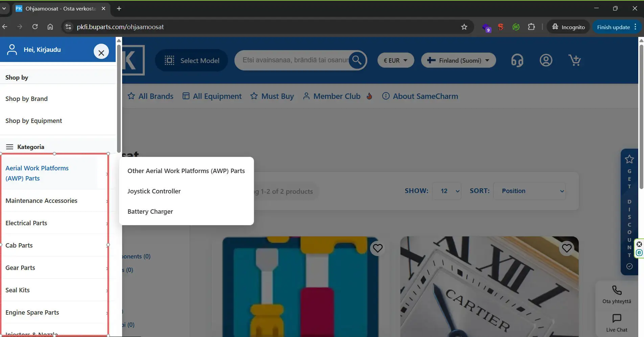Open the Position sort dropdown
The image size is (644, 337).
coord(529,191)
